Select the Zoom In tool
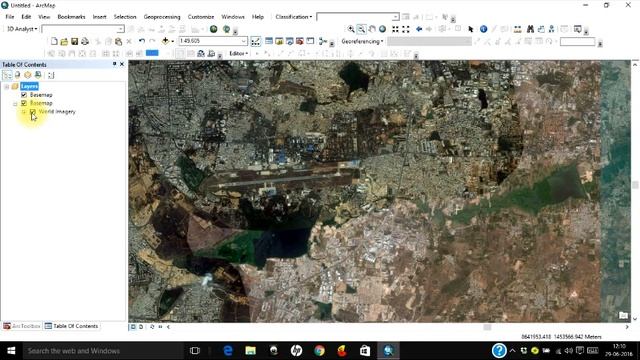This screenshot has width=640, height=360. coord(351,29)
